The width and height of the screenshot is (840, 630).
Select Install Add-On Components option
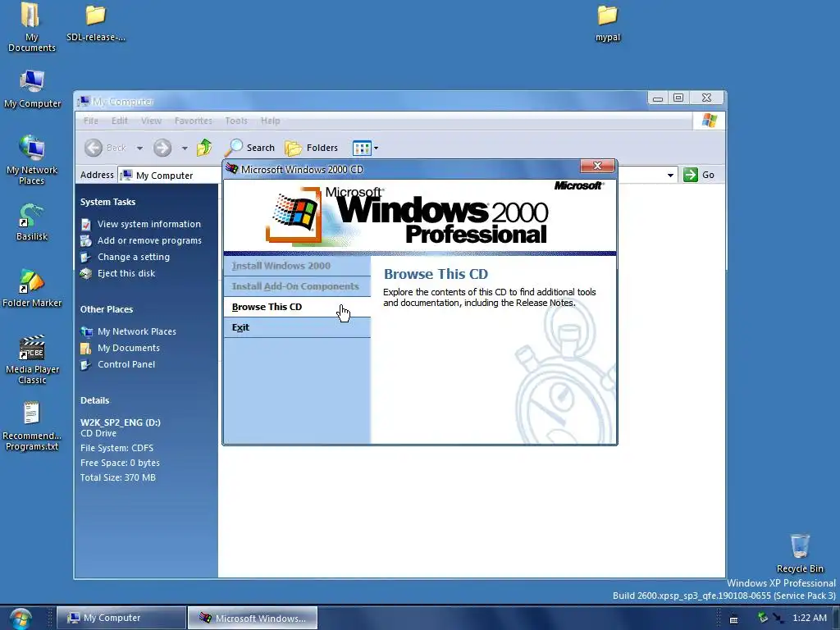coord(297,286)
